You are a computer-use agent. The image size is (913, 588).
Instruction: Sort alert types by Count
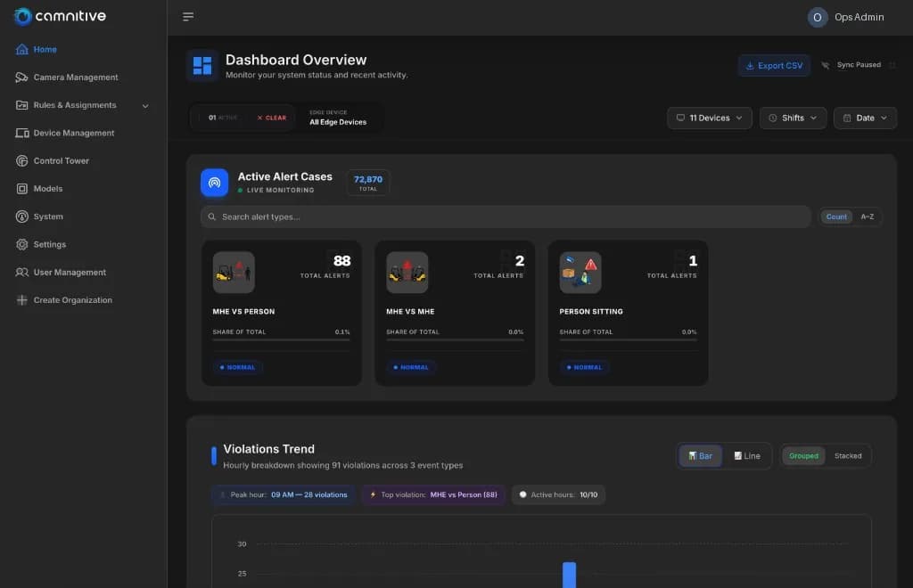pyautogui.click(x=836, y=217)
